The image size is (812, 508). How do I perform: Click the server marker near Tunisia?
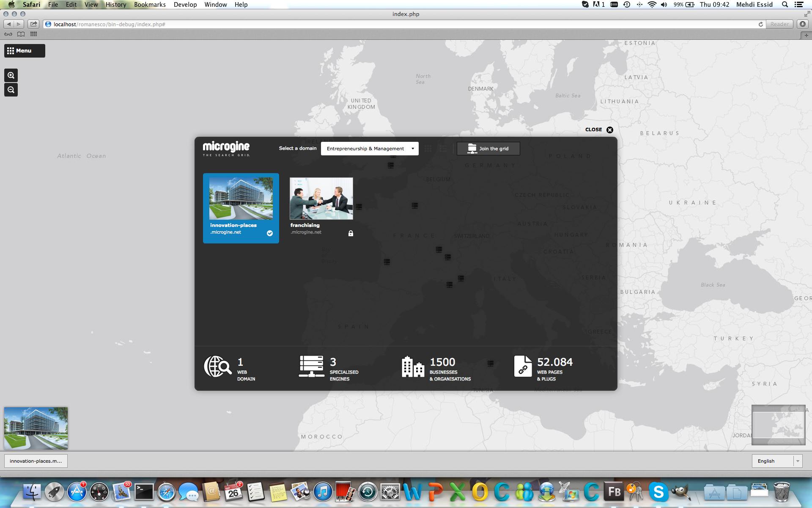[491, 364]
